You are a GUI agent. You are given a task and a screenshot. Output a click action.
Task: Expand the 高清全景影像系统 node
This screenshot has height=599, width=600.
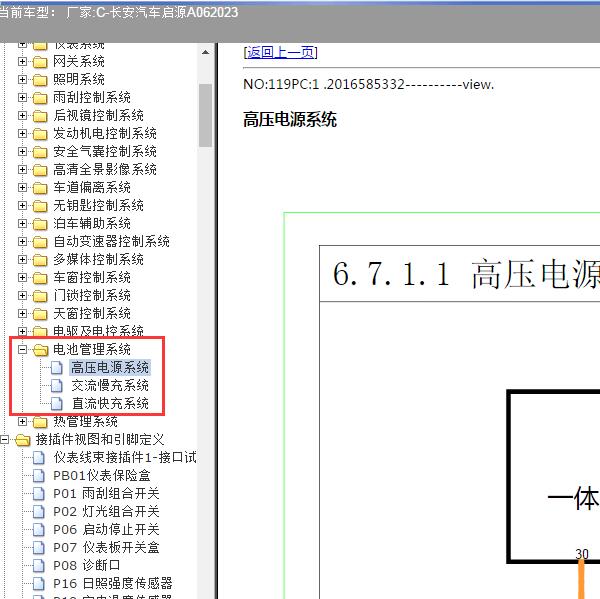[x=22, y=169]
